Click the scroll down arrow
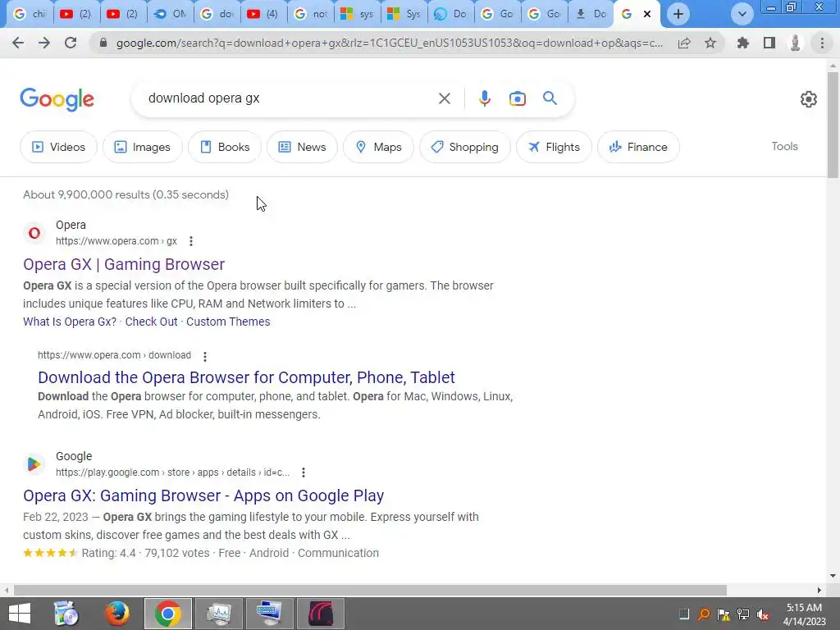This screenshot has width=840, height=630. coord(833,577)
